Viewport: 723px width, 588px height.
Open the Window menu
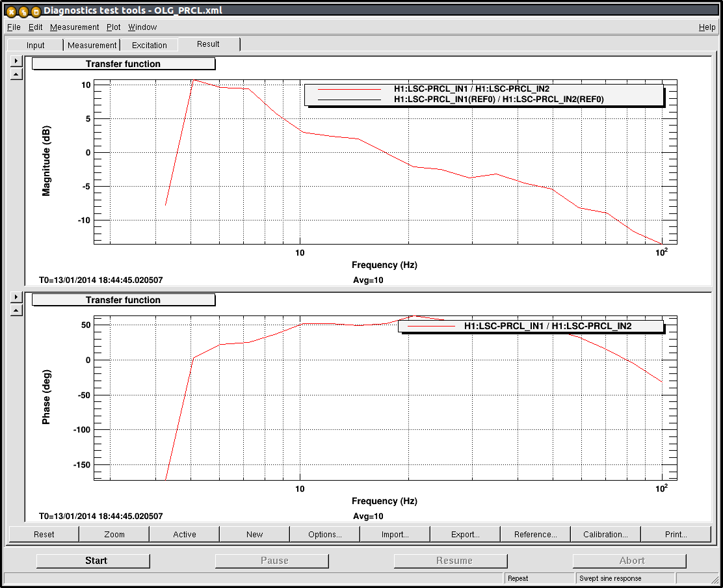pyautogui.click(x=142, y=27)
